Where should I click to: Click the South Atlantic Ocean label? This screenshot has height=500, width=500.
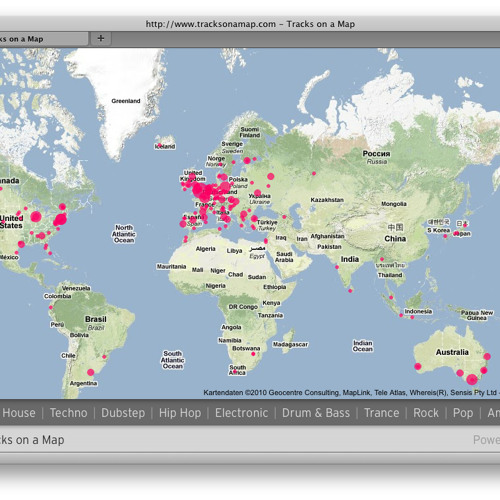pos(173,360)
